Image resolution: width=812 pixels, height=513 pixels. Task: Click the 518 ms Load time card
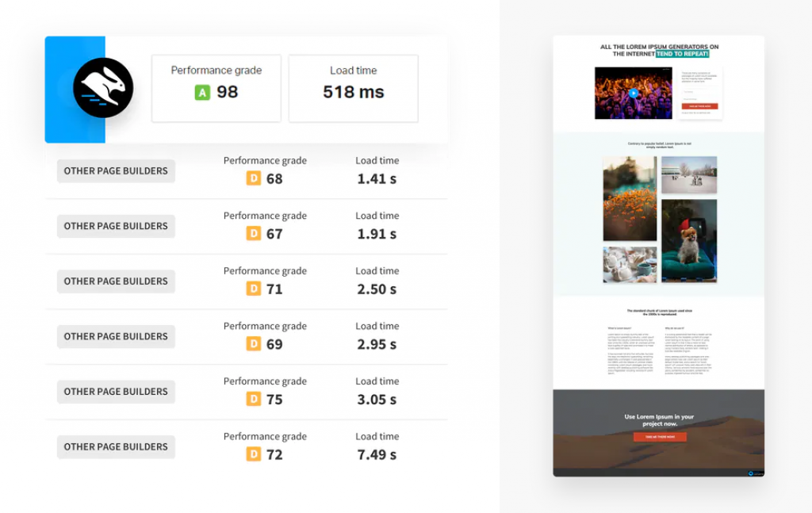click(353, 88)
